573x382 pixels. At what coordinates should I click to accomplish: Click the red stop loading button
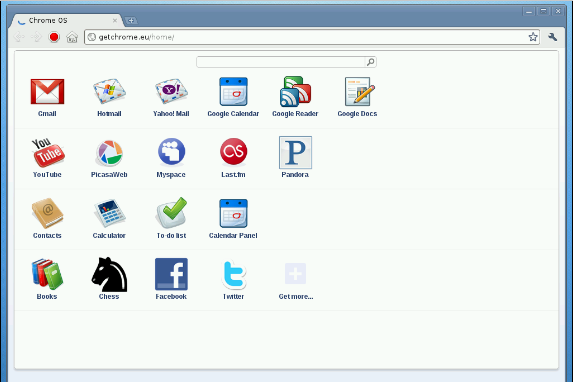(54, 37)
